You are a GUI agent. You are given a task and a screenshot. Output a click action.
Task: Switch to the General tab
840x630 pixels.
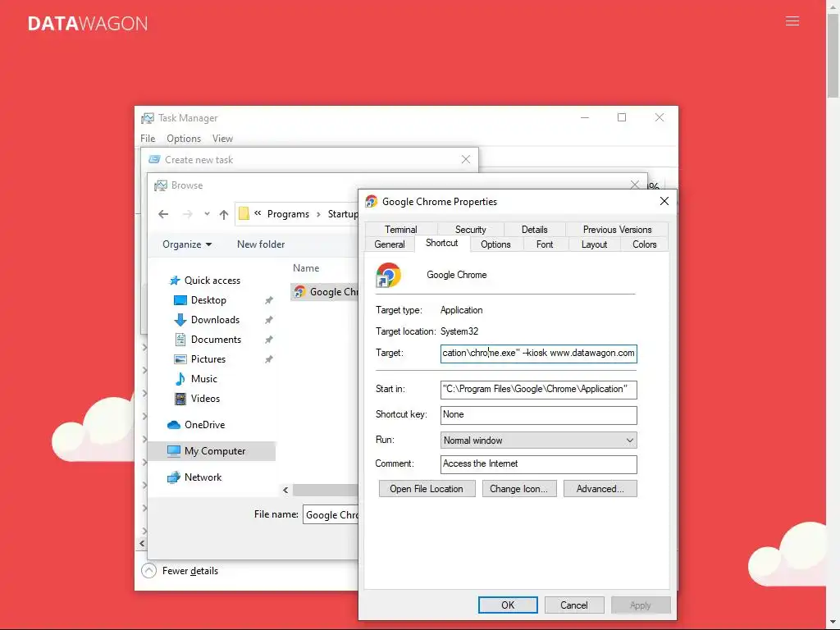tap(390, 244)
